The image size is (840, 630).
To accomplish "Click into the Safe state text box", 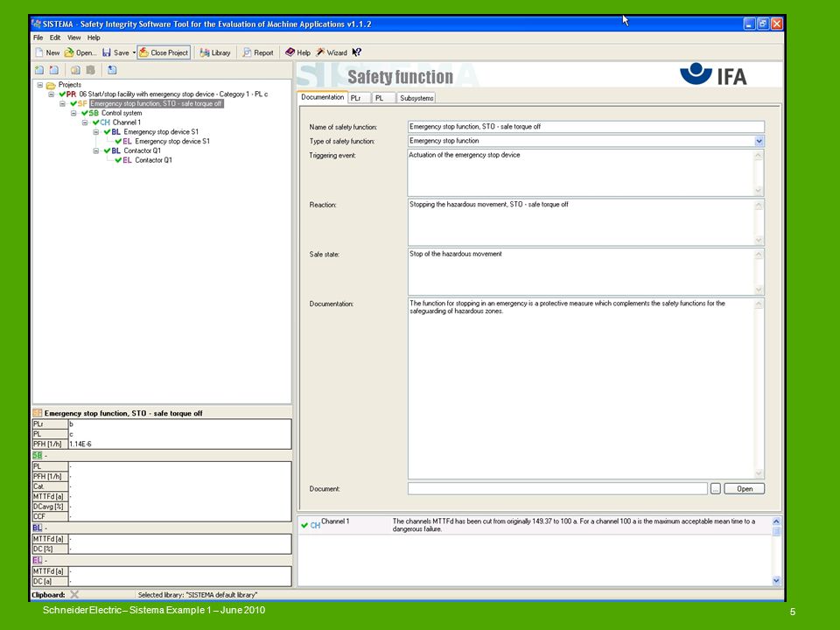I will coord(586,271).
